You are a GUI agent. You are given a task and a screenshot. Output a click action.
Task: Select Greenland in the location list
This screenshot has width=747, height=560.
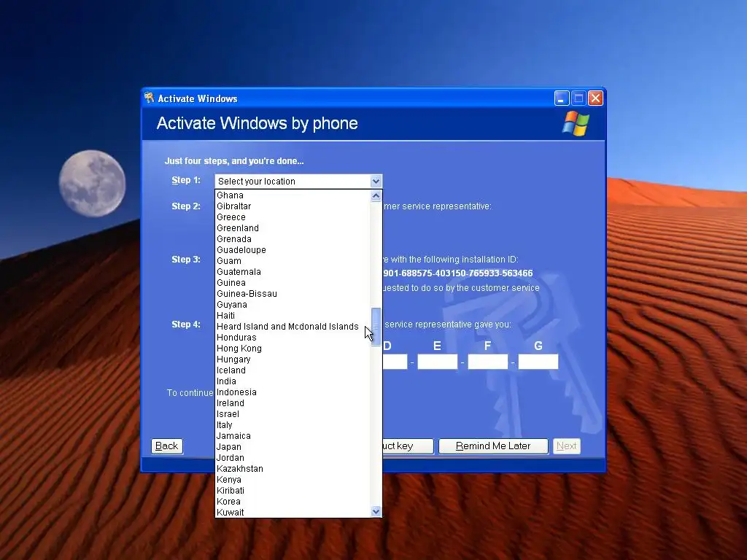pyautogui.click(x=293, y=228)
